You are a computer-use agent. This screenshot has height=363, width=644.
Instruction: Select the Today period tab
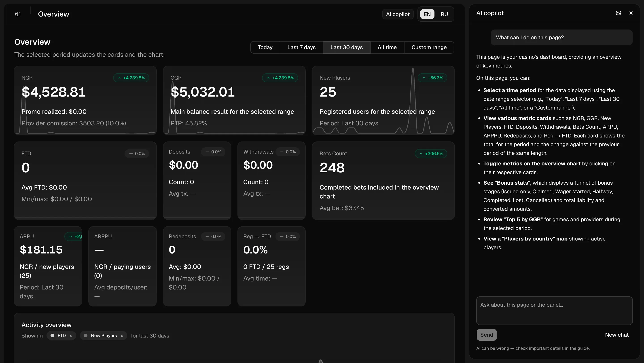[x=265, y=47]
